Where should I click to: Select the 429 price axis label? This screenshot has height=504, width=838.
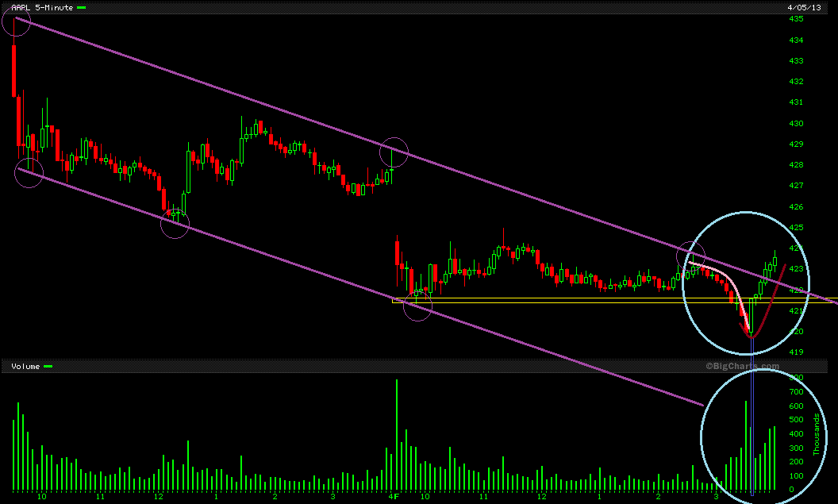[x=796, y=144]
